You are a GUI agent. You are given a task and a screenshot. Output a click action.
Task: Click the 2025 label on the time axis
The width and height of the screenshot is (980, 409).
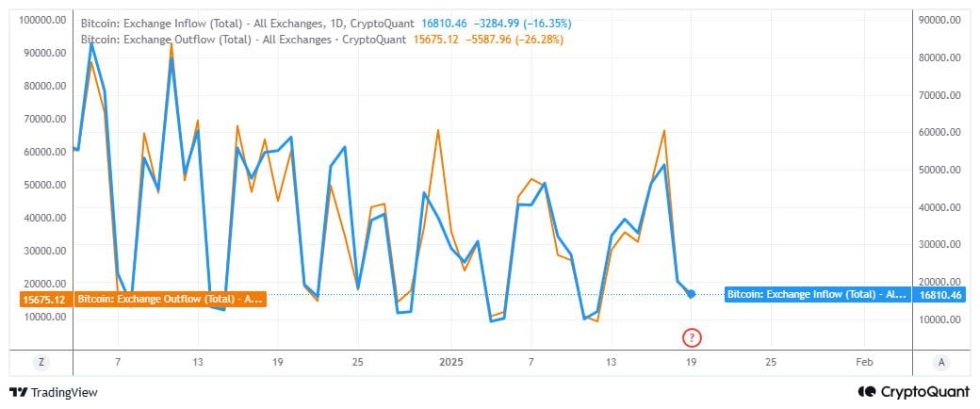tap(451, 362)
